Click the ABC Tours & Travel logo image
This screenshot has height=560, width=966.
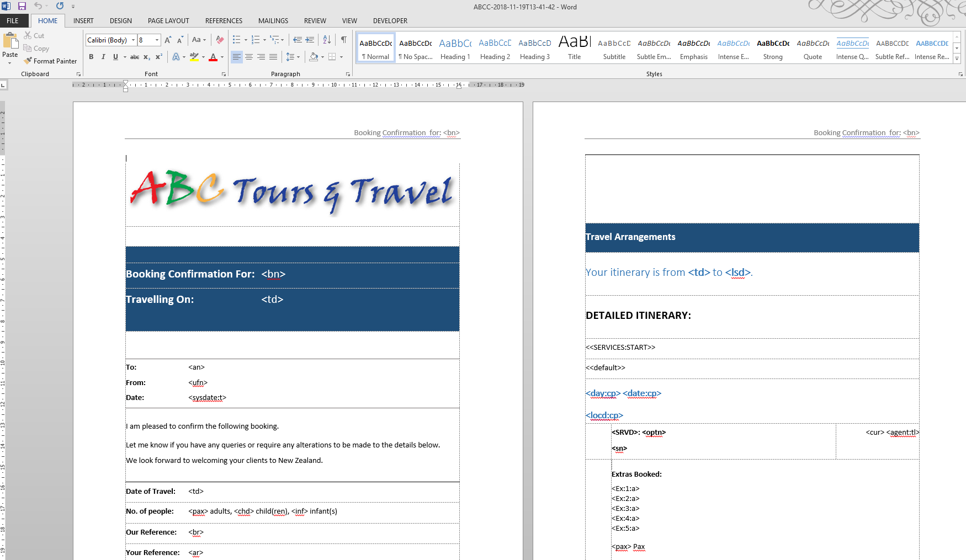point(292,192)
